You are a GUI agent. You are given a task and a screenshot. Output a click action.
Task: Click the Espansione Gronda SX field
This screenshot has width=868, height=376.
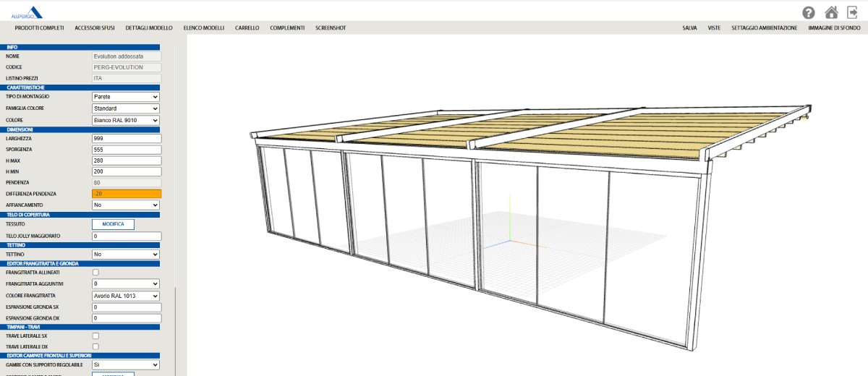click(x=127, y=307)
